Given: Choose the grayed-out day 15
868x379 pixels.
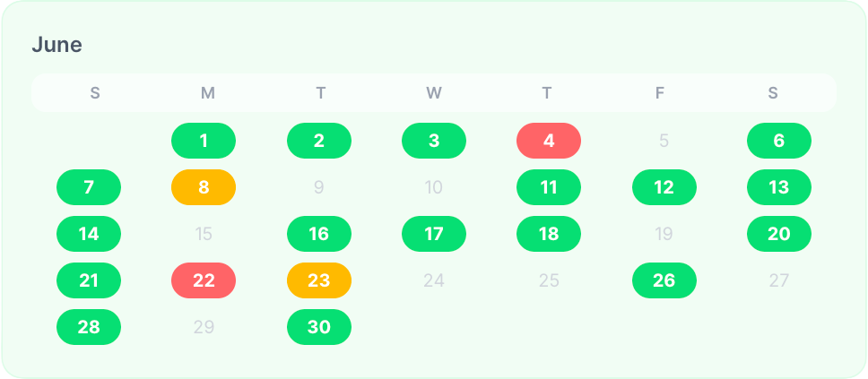Looking at the screenshot, I should [x=204, y=234].
